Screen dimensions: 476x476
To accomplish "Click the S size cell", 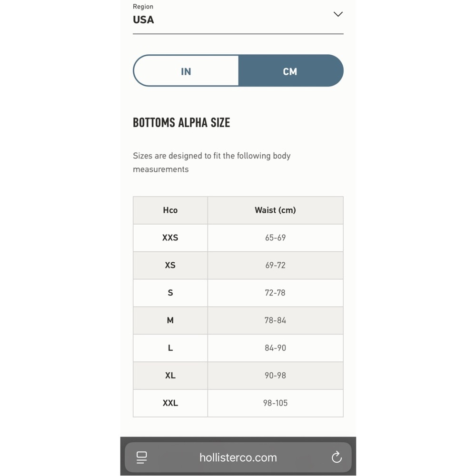I will coord(170,293).
